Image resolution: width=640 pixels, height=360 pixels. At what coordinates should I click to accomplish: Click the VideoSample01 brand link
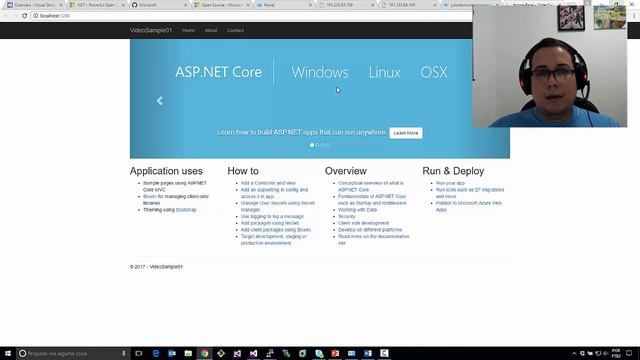[151, 30]
